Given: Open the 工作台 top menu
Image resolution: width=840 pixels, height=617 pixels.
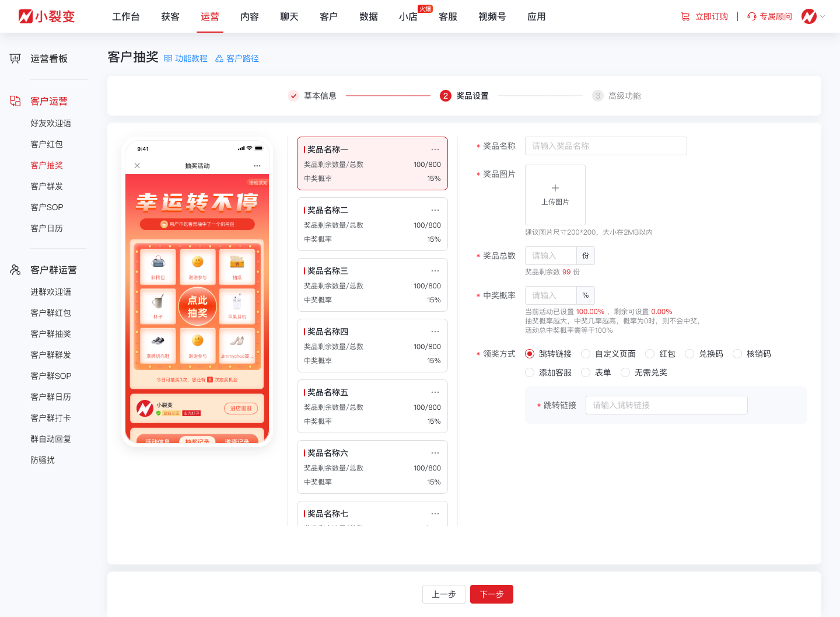Looking at the screenshot, I should point(126,17).
